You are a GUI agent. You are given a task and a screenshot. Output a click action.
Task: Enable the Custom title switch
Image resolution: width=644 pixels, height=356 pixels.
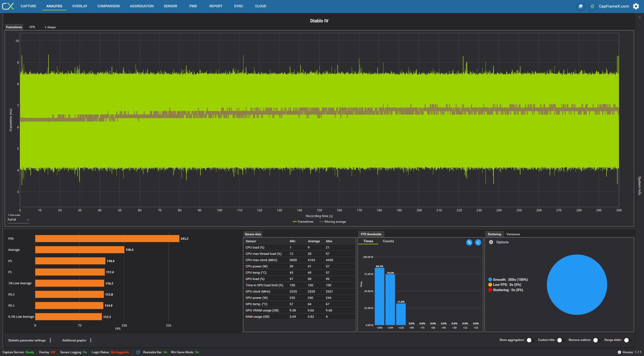click(561, 340)
